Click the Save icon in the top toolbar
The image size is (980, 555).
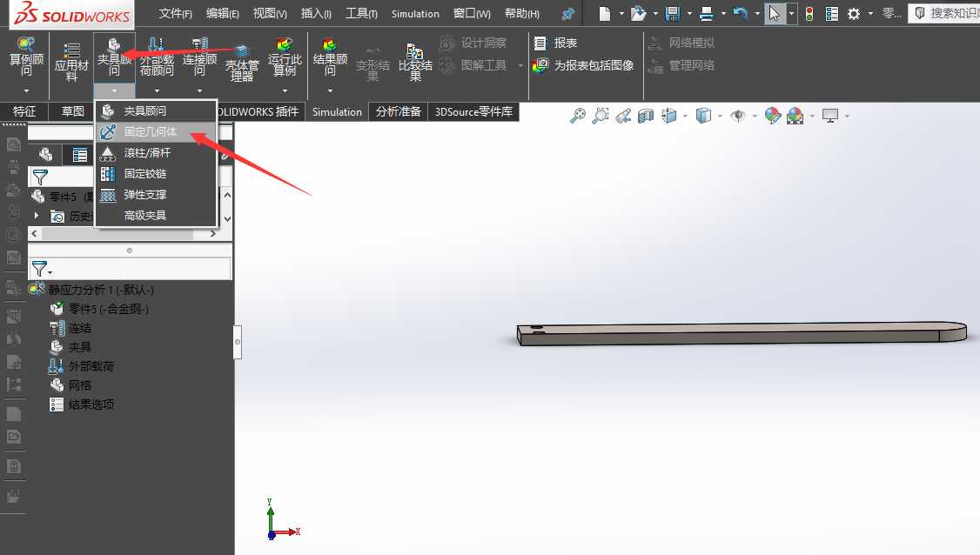point(673,13)
